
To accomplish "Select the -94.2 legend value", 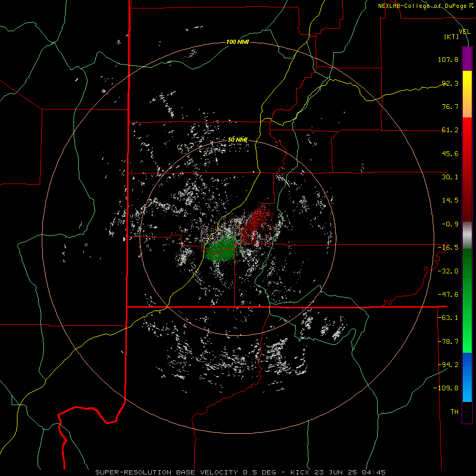I will pos(448,365).
